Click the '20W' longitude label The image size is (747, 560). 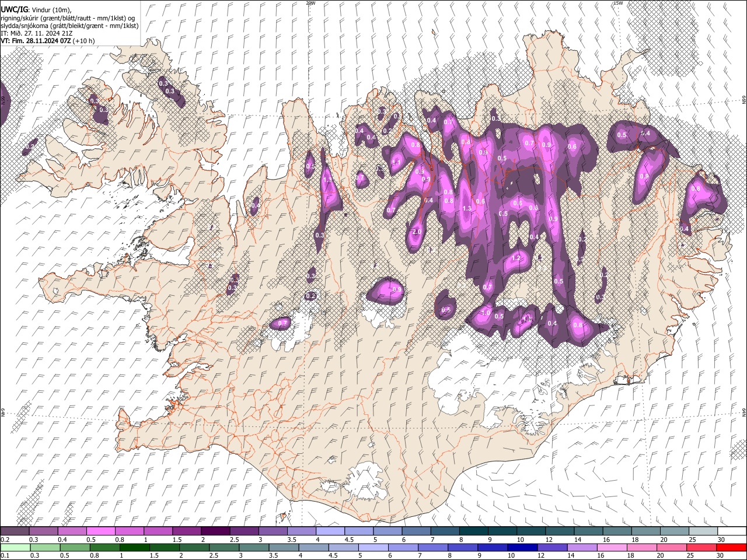point(310,3)
